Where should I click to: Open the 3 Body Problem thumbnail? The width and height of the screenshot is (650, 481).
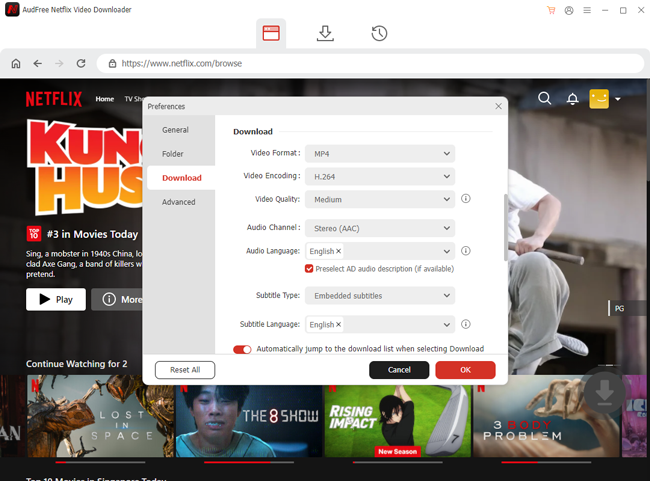pos(546,416)
